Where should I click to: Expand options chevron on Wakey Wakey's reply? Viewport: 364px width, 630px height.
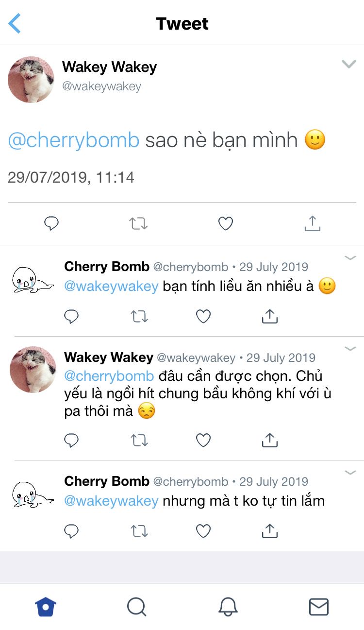[350, 349]
